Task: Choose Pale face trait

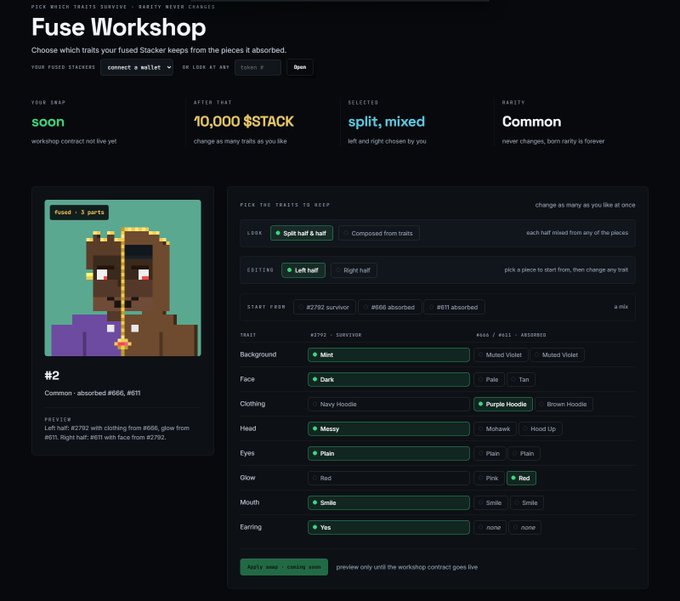Action: pos(489,379)
